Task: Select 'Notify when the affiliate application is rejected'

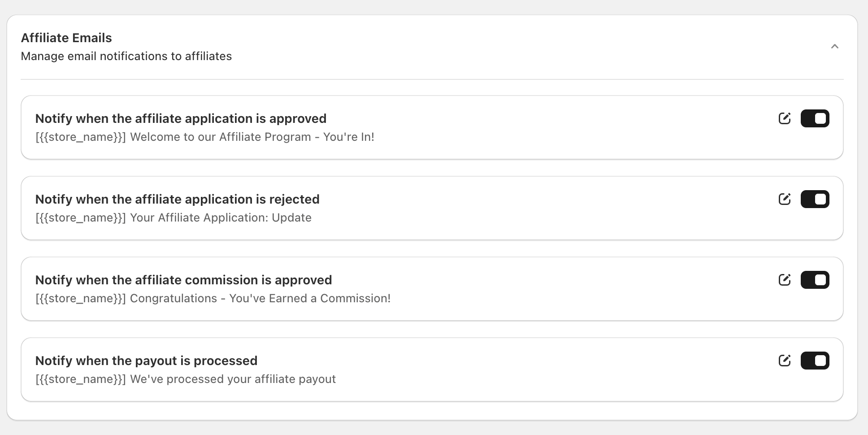Action: [177, 200]
